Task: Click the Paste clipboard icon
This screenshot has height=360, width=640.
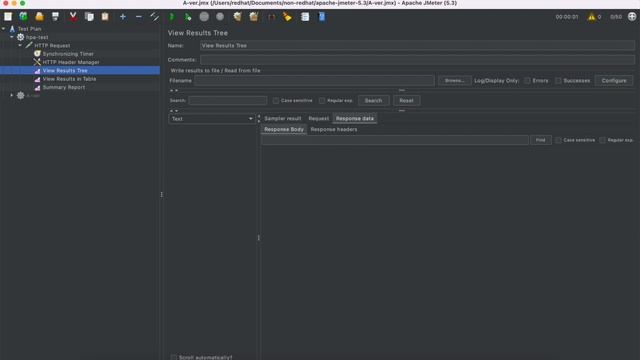Action: [105, 17]
